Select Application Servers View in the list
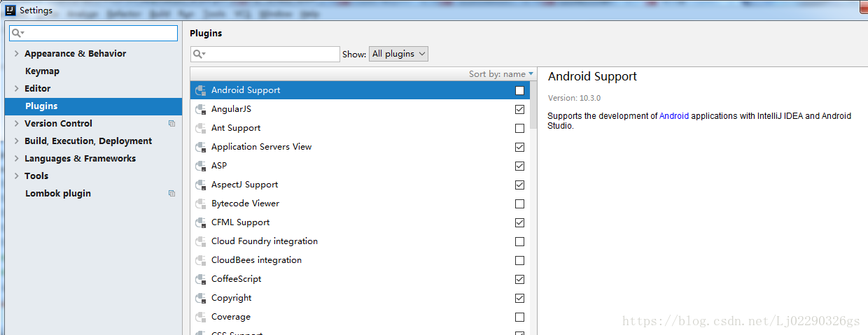This screenshot has width=868, height=335. point(262,147)
